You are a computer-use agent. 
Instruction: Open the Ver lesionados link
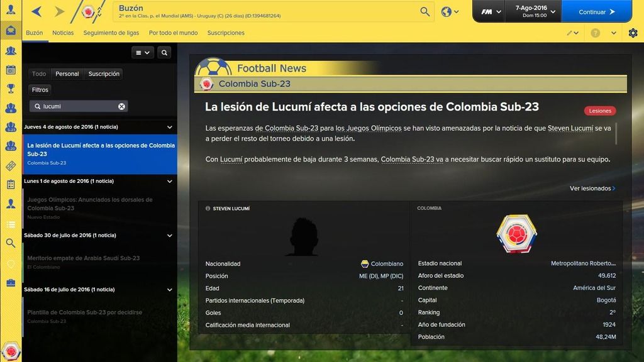pyautogui.click(x=592, y=189)
